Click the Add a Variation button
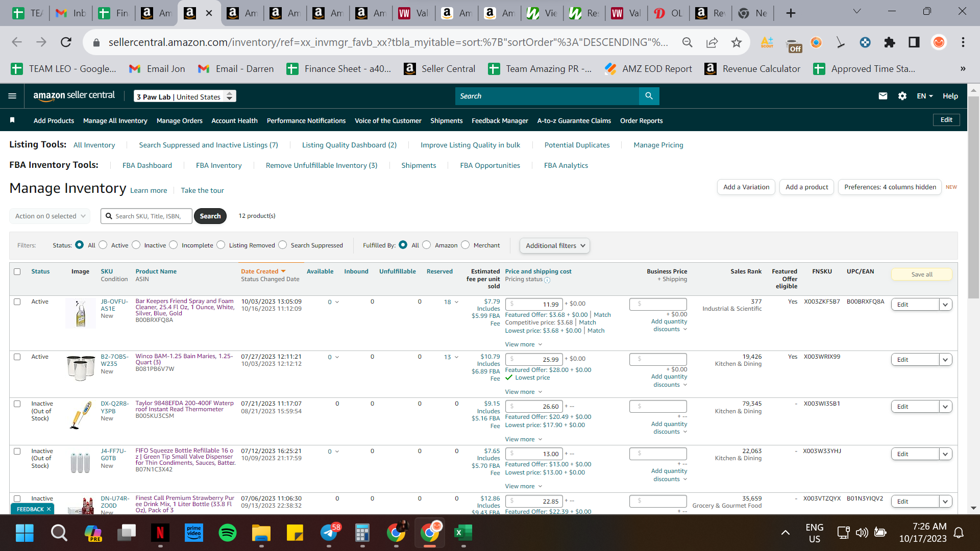 pyautogui.click(x=746, y=187)
